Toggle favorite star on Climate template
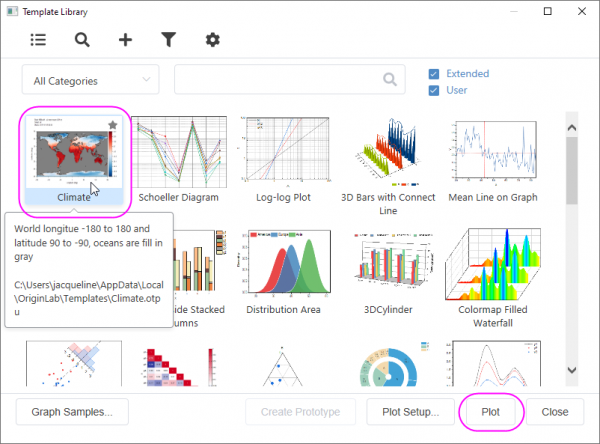Viewport: 600px width, 444px height. click(113, 125)
